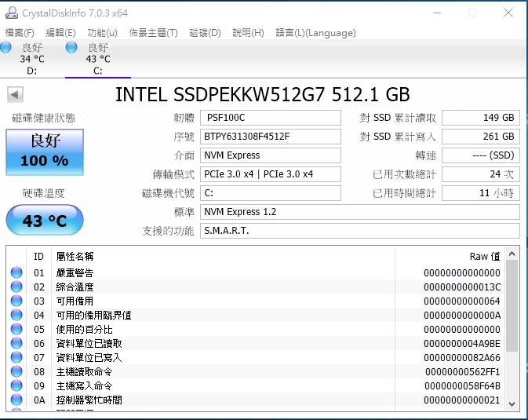Go to previous disk with left arrow
Image resolution: width=528 pixels, height=420 pixels.
pyautogui.click(x=15, y=94)
